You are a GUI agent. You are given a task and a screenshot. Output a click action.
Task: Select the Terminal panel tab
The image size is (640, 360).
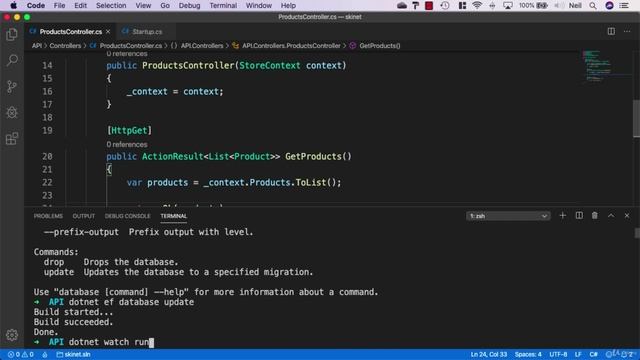tap(173, 216)
